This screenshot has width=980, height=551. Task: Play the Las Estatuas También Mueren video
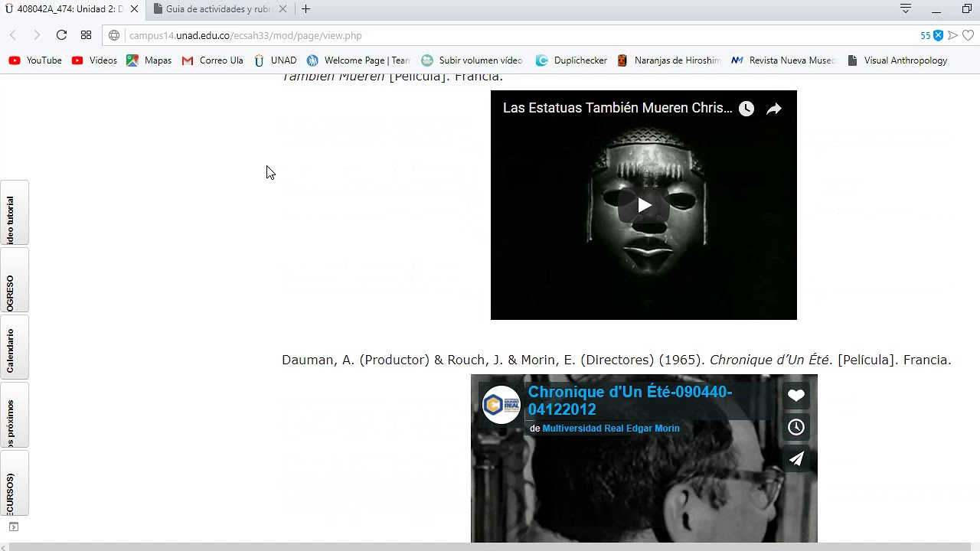644,205
